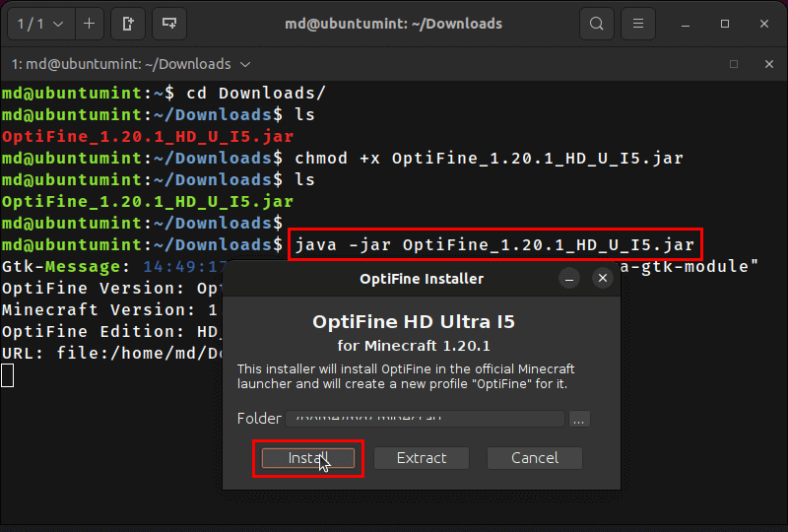
Task: Click the 'Folder' label in installer
Action: point(259,419)
